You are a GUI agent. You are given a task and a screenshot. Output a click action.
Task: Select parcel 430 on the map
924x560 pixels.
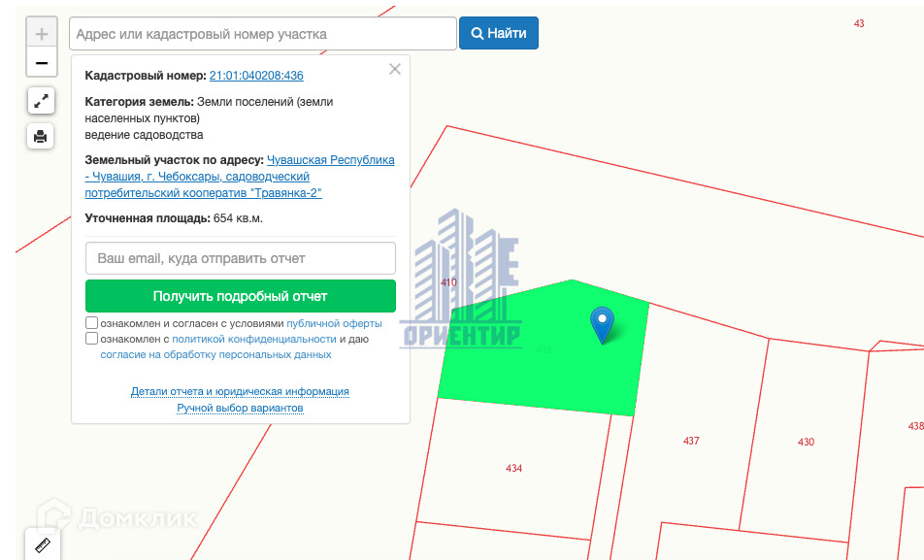point(806,443)
